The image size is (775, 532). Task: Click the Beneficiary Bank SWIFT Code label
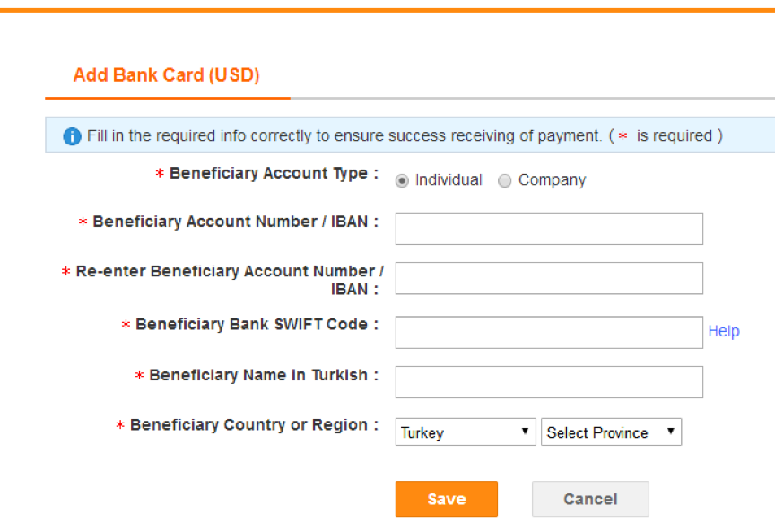click(x=252, y=325)
